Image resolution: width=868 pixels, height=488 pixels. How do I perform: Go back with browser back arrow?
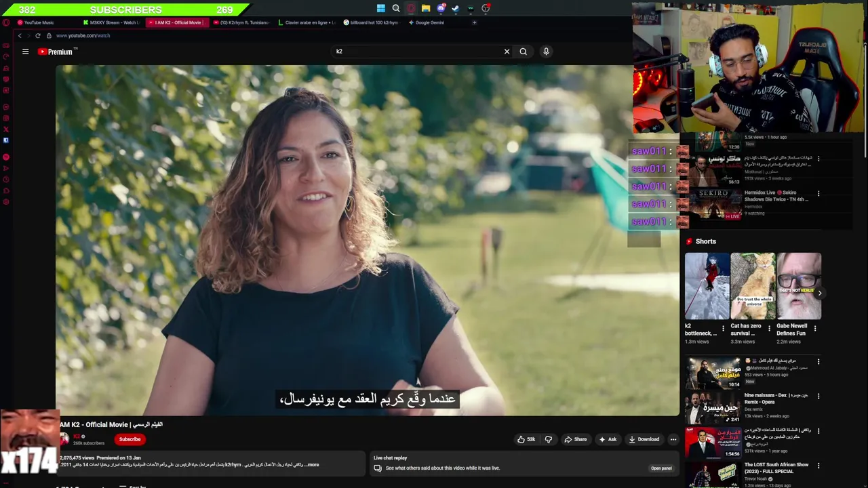[x=20, y=35]
